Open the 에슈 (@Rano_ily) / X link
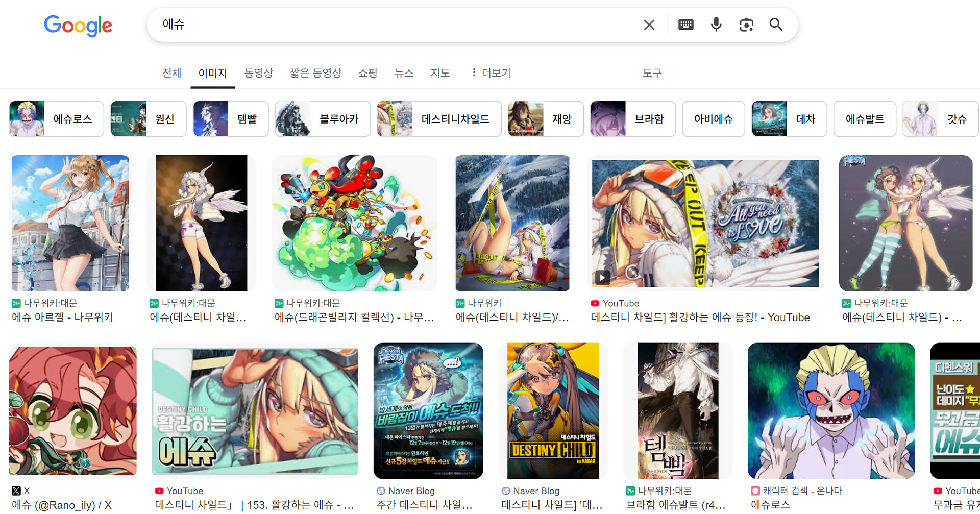This screenshot has width=980, height=514. [x=62, y=505]
